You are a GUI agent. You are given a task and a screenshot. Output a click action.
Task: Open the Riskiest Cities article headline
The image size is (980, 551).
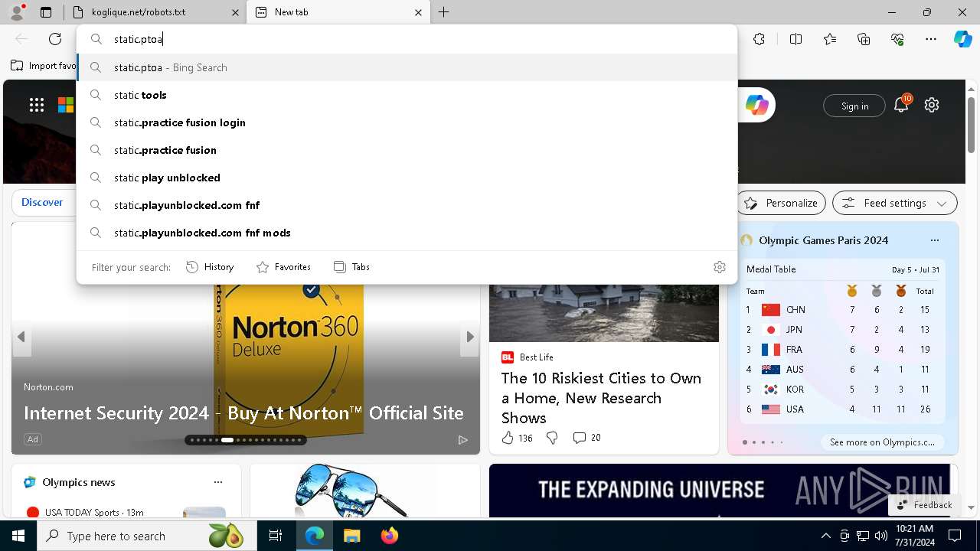click(601, 398)
